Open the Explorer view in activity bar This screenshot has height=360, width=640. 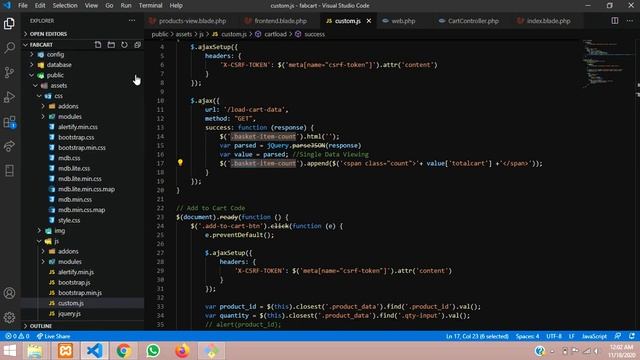(9, 23)
